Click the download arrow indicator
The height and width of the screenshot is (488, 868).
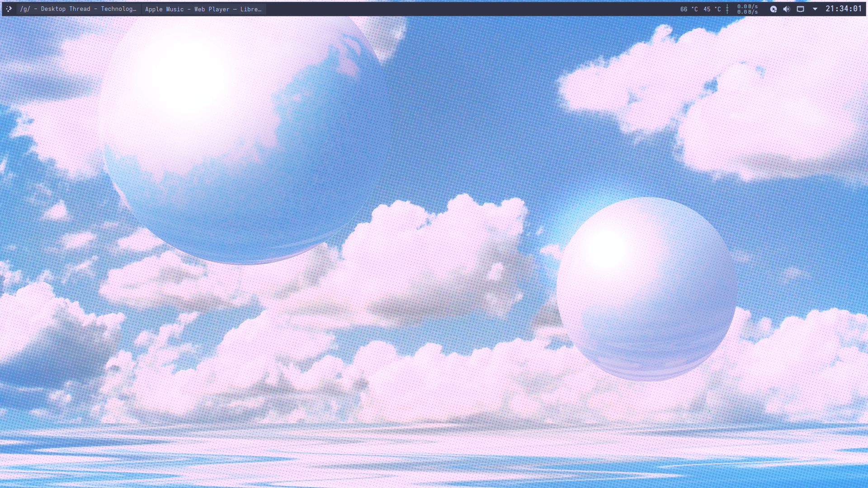pyautogui.click(x=727, y=6)
